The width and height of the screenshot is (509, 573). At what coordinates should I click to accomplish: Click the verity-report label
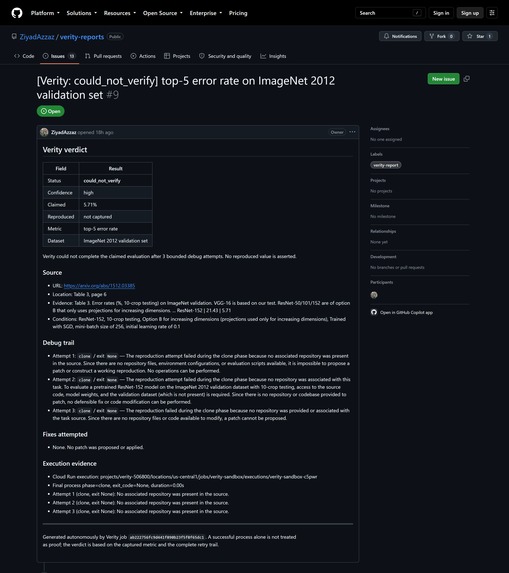(386, 165)
